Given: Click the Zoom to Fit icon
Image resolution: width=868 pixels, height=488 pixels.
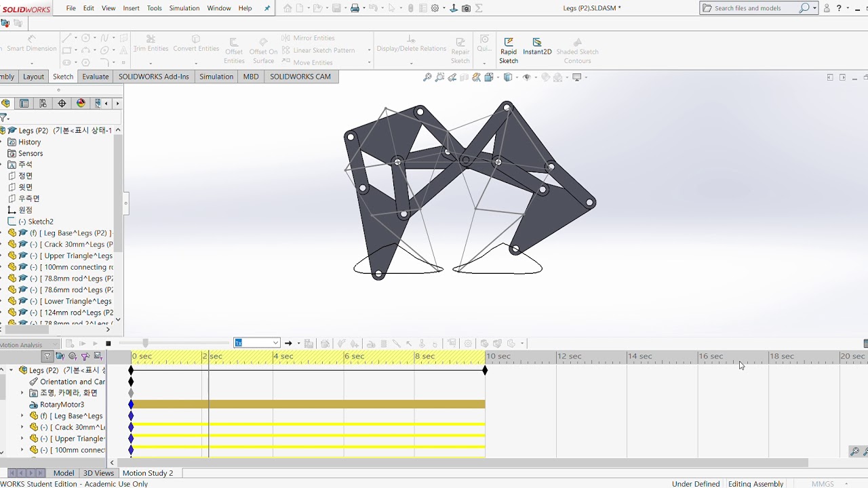Looking at the screenshot, I should click(427, 77).
